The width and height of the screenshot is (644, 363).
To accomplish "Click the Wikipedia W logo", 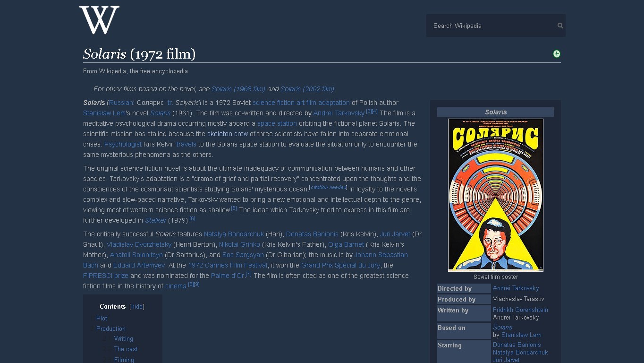I will pyautogui.click(x=99, y=20).
